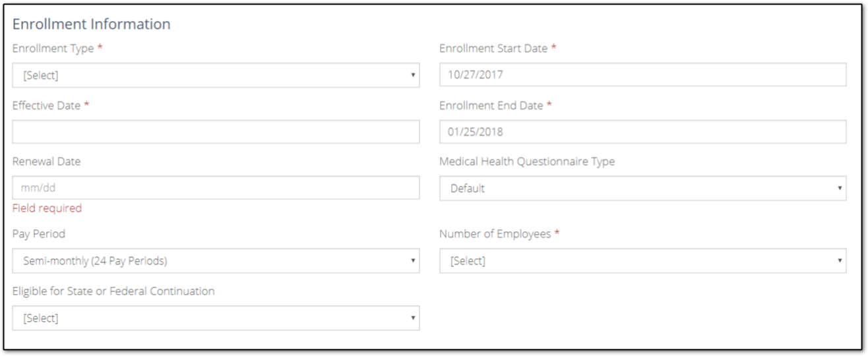The image size is (868, 356).
Task: Expand Medical Health Questionnaire Type dropdown
Action: click(642, 188)
